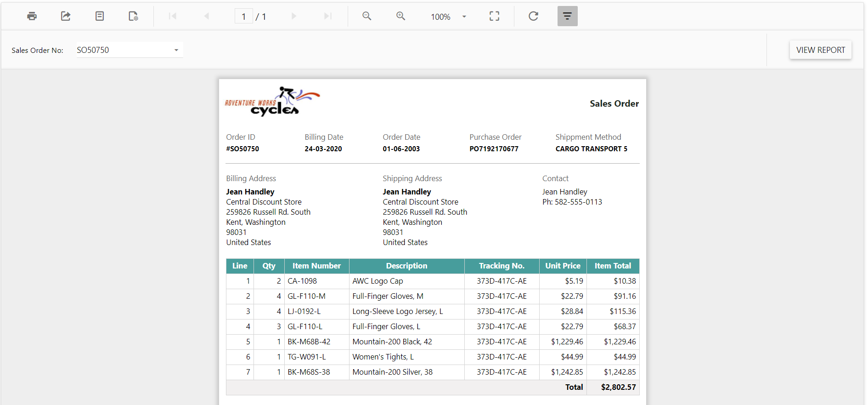Click the Print report icon
The width and height of the screenshot is (868, 405).
32,16
